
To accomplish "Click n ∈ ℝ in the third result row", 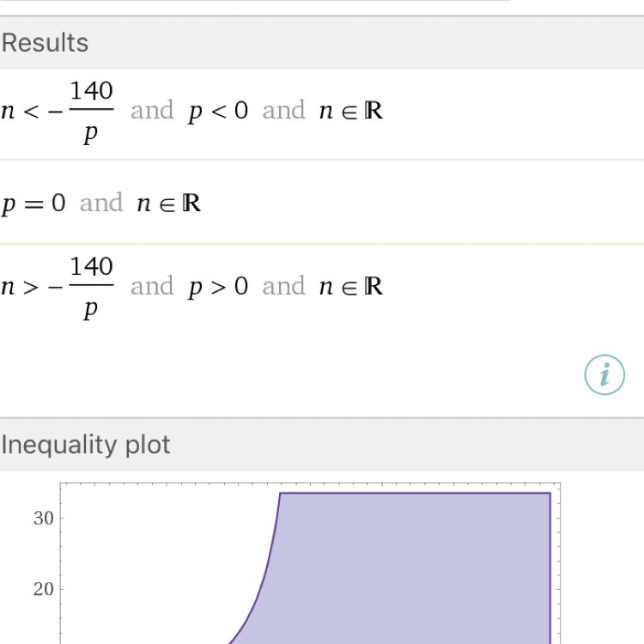I will [350, 287].
